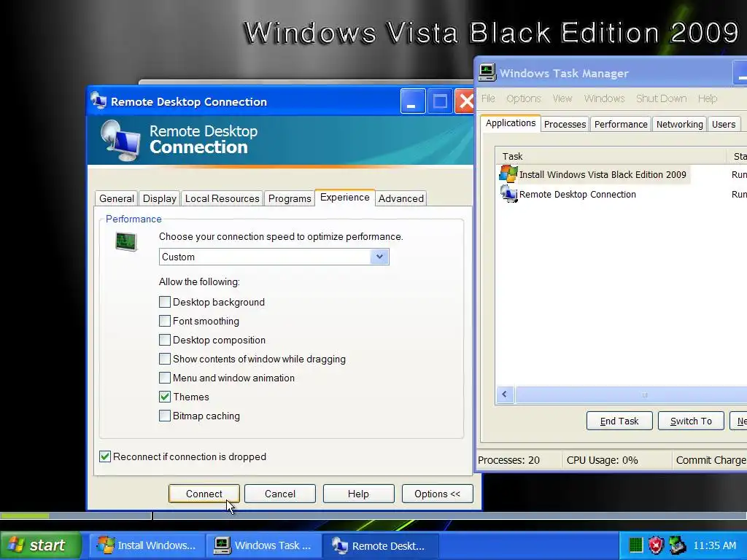Image resolution: width=747 pixels, height=560 pixels.
Task: Click CPU Usage: 0% in the status bar
Action: [602, 460]
